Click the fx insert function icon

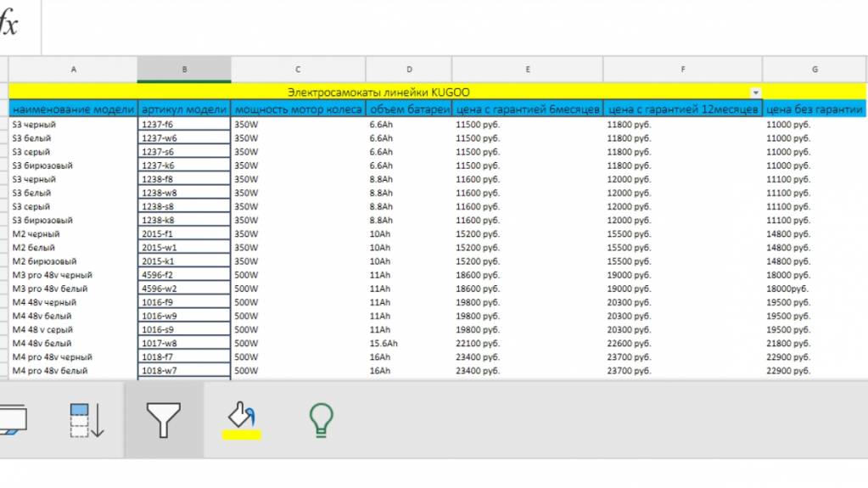8,25
